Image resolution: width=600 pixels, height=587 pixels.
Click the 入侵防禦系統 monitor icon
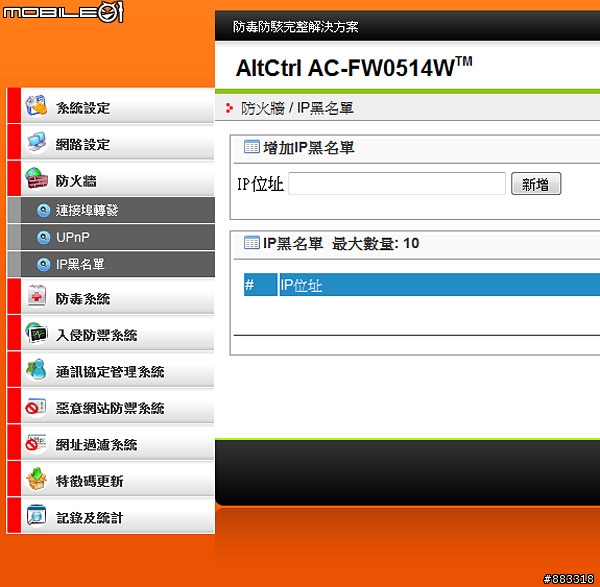click(x=36, y=333)
